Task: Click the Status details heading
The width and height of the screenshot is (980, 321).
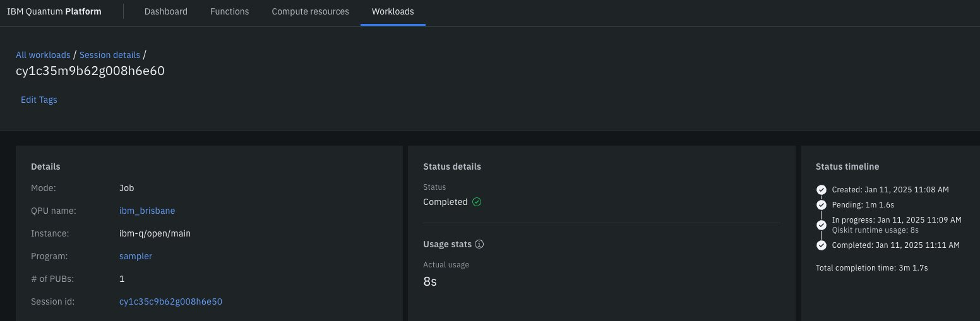Action: coord(452,166)
